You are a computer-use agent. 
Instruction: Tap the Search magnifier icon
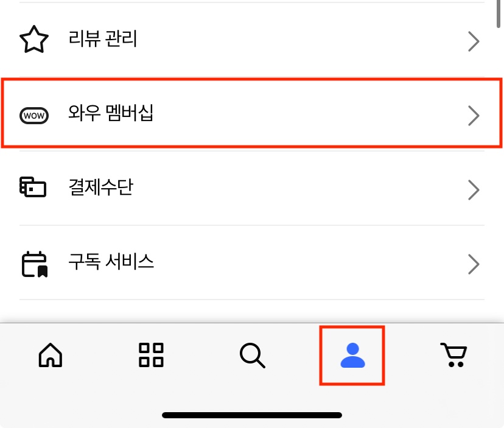click(x=252, y=356)
